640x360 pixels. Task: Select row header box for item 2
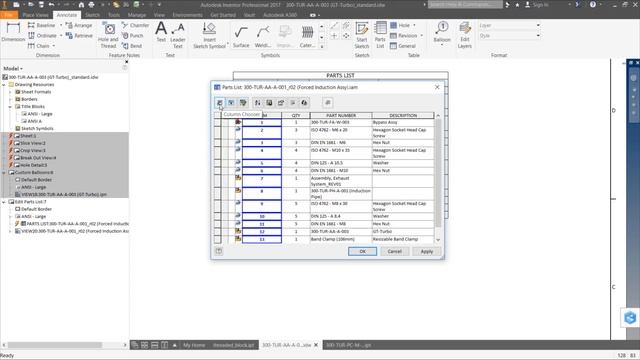tap(218, 133)
